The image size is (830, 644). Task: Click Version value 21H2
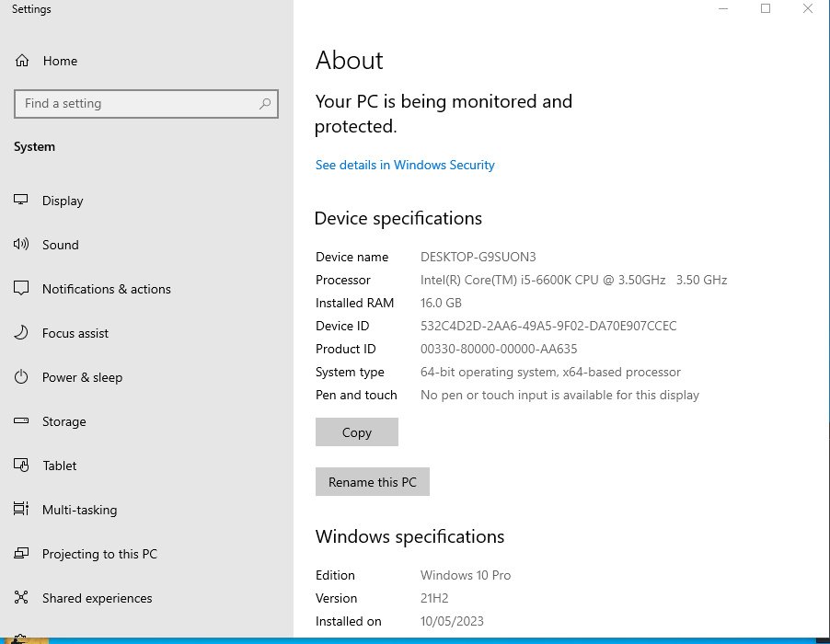point(434,599)
